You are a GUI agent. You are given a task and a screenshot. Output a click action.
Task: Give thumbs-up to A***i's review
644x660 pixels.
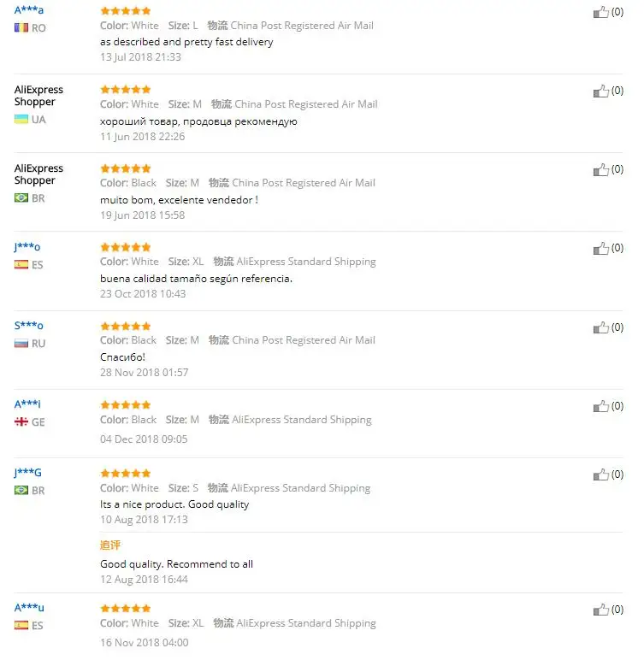(x=601, y=406)
